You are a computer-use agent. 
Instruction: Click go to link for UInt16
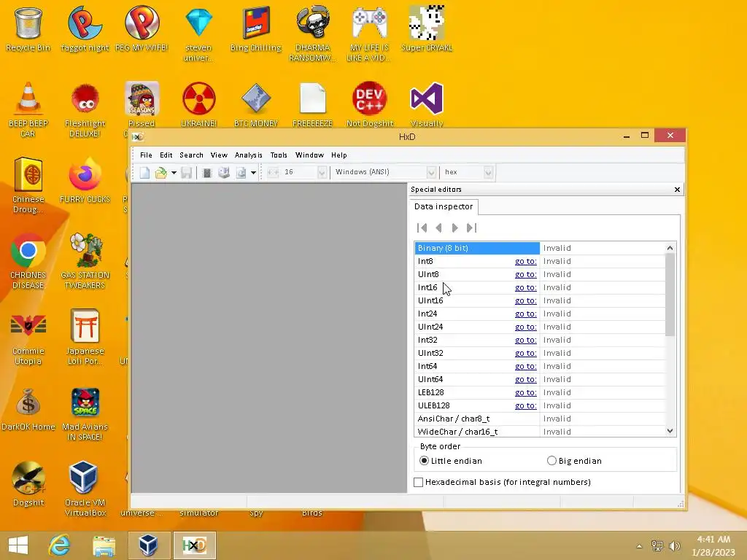click(x=525, y=301)
